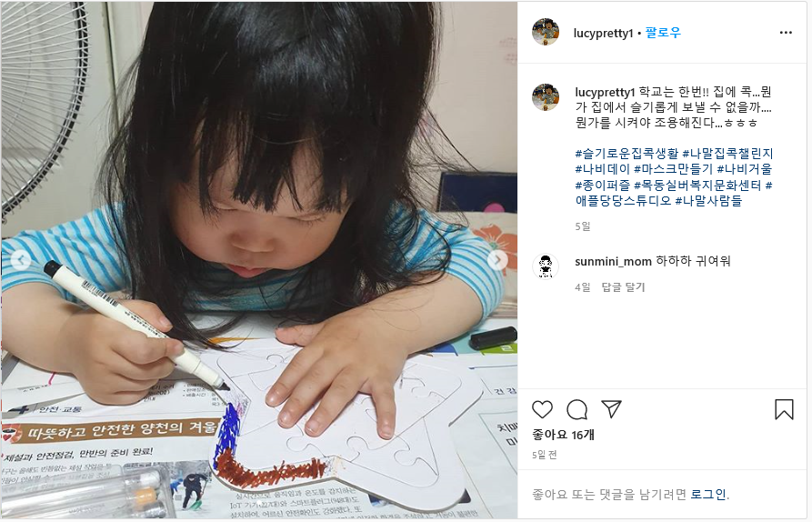Like the post with heart icon
Viewport: 812px width, 522px height.
[542, 409]
